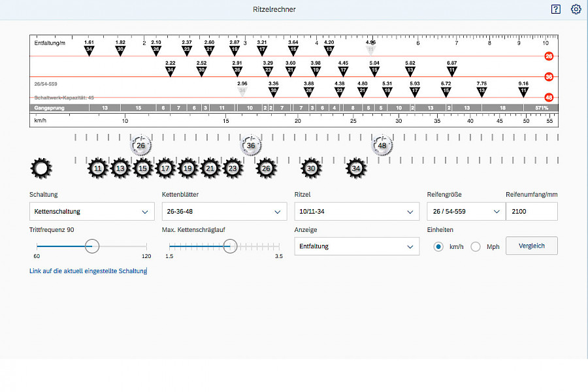Select the empty black sprocket gear

41,169
